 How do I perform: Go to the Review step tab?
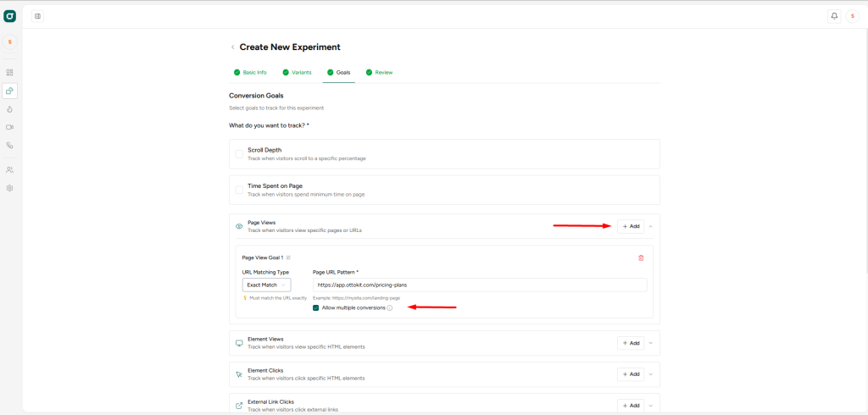379,73
